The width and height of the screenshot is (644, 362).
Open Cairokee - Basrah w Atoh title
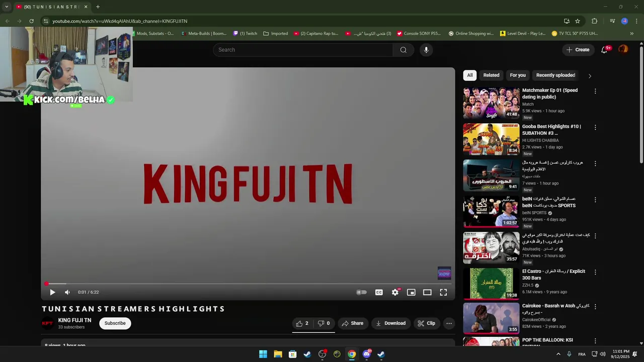click(555, 309)
